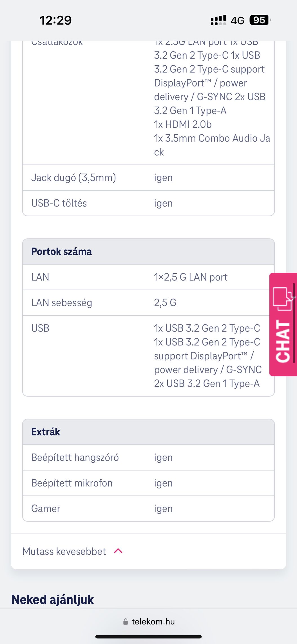
Task: Tap the telekom.hu address bar
Action: pos(153,621)
